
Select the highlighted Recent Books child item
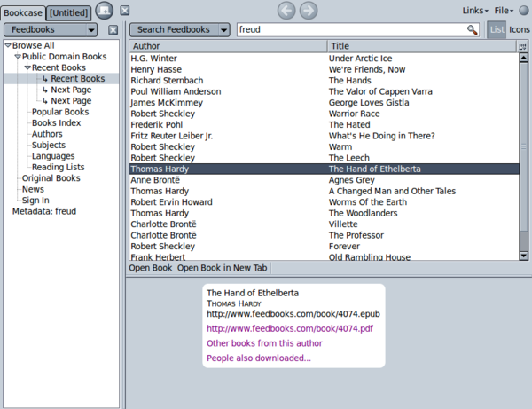pos(78,79)
